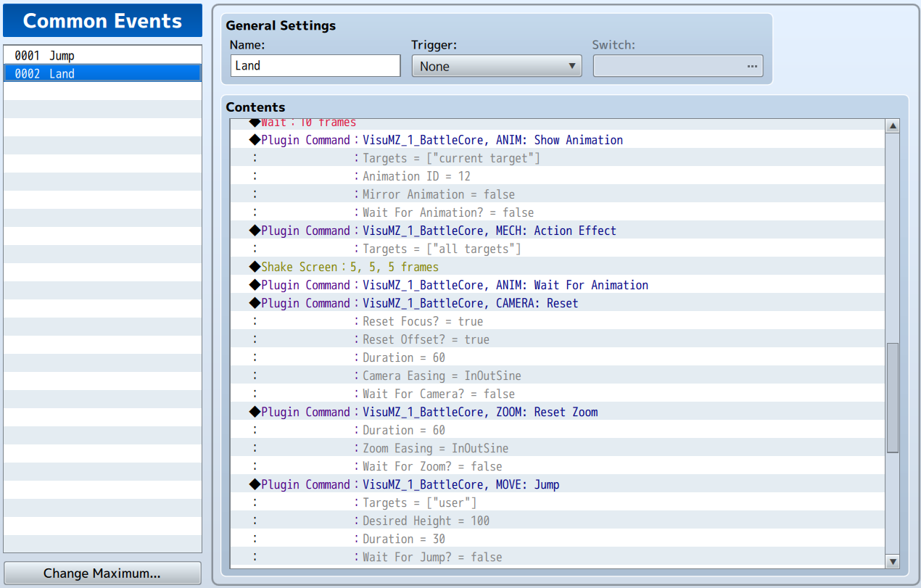The image size is (921, 588).
Task: Select the CAMERA: Reset plugin command
Action: (558, 303)
